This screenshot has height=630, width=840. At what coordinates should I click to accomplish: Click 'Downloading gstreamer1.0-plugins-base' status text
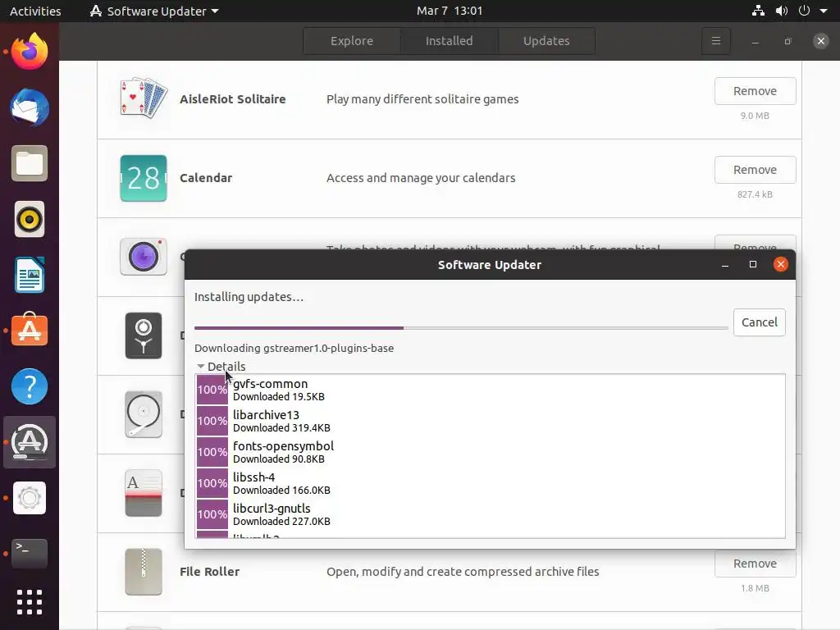[294, 348]
